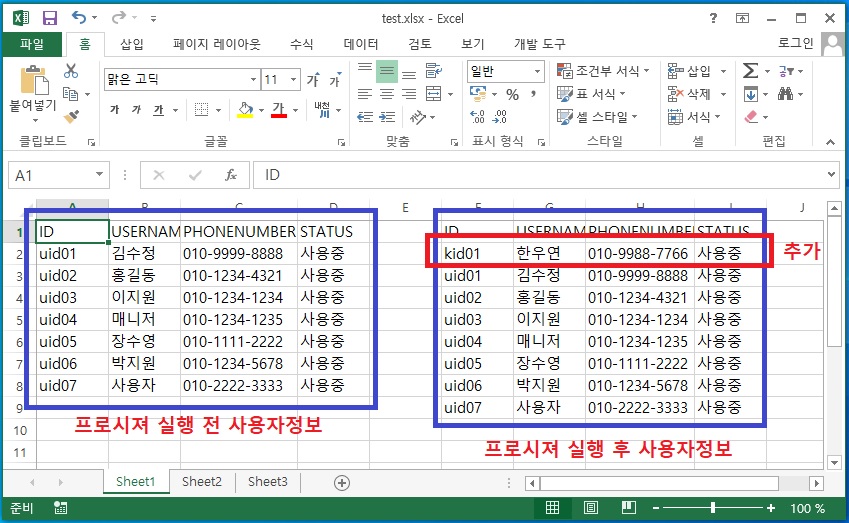Open AutoSum sigma function
Viewport: 849px width, 523px height.
750,71
